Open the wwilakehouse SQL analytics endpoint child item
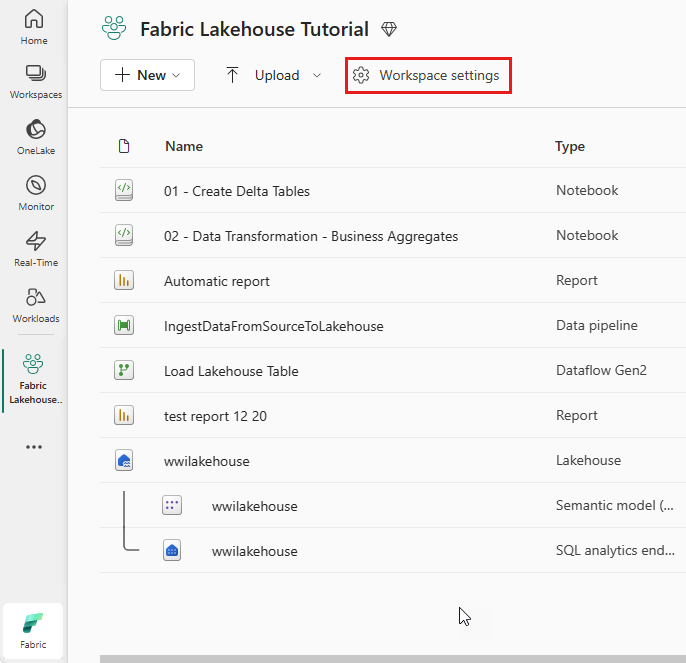Image resolution: width=686 pixels, height=663 pixels. pyautogui.click(x=254, y=551)
